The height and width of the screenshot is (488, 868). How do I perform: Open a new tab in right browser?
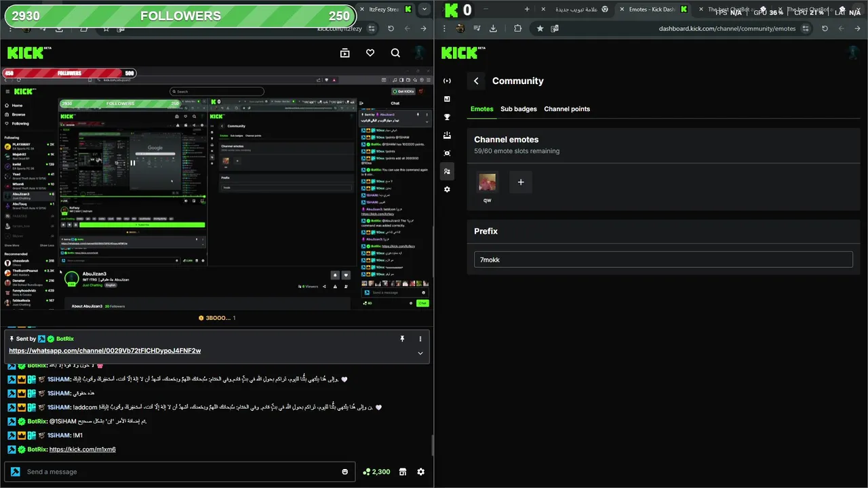point(527,9)
